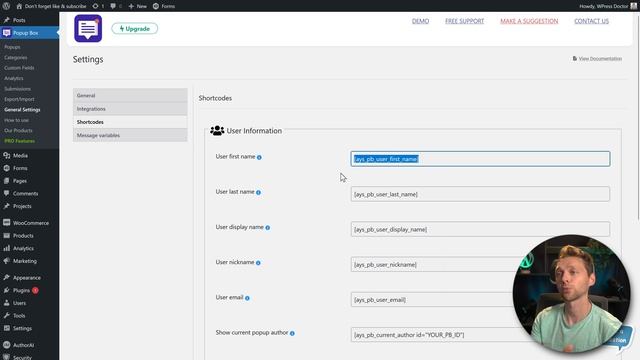Click the User display name shortcode field
640x360 pixels.
click(480, 229)
